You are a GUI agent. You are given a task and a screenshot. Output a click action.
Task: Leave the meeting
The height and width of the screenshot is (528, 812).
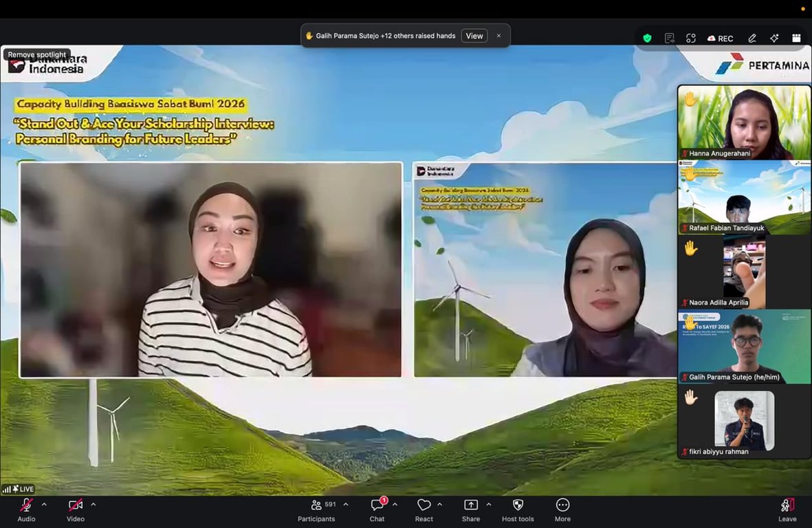pos(787,510)
